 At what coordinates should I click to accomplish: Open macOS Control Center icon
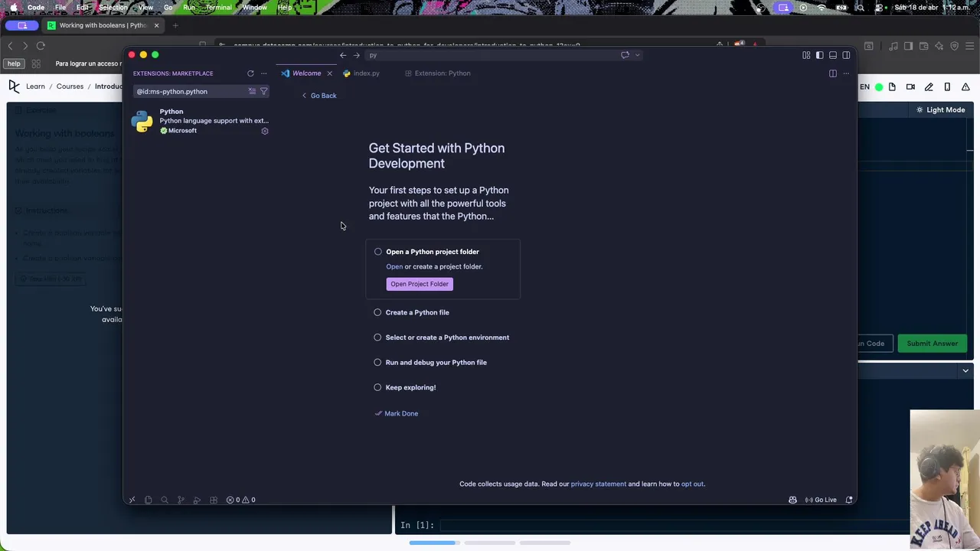[880, 7]
